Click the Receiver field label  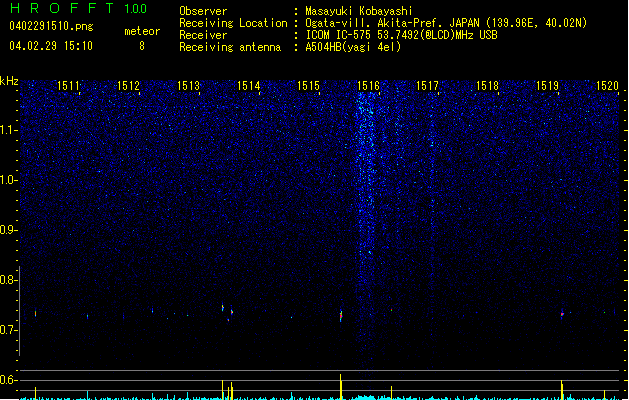pos(203,35)
